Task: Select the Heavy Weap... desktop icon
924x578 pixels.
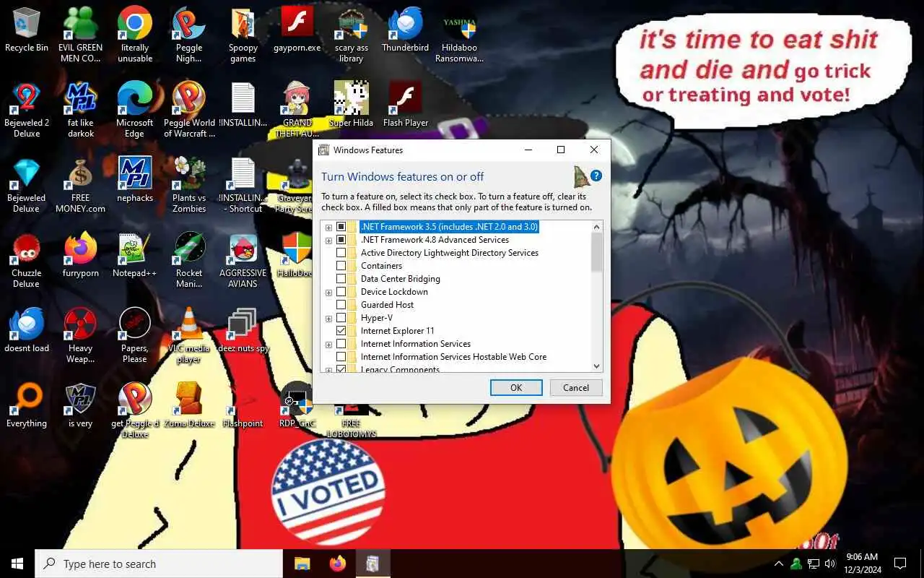Action: point(80,335)
